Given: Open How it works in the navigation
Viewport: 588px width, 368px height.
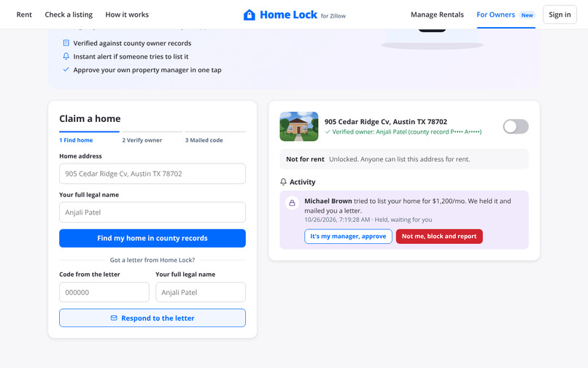Looking at the screenshot, I should pyautogui.click(x=127, y=15).
